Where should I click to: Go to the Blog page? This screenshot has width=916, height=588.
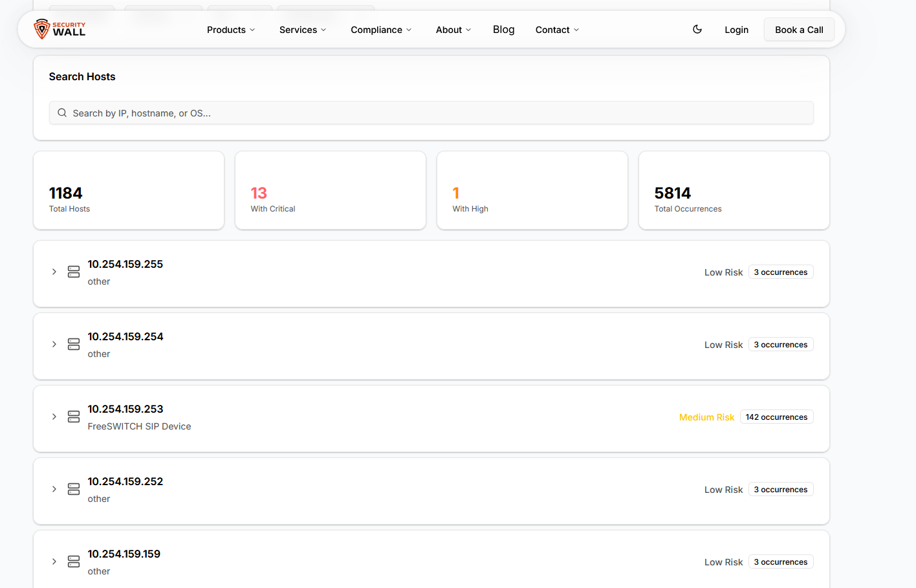click(503, 30)
